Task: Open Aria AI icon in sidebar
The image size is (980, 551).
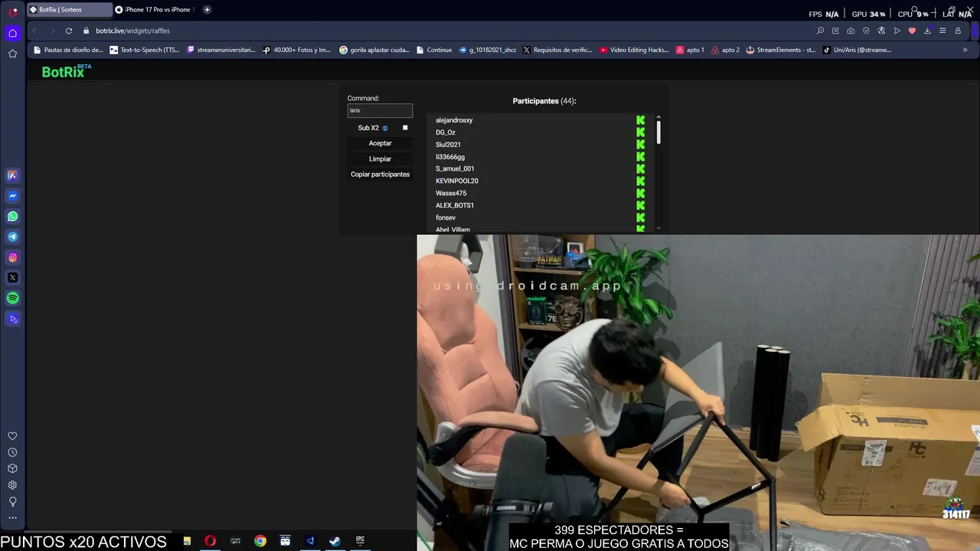Action: point(13,175)
